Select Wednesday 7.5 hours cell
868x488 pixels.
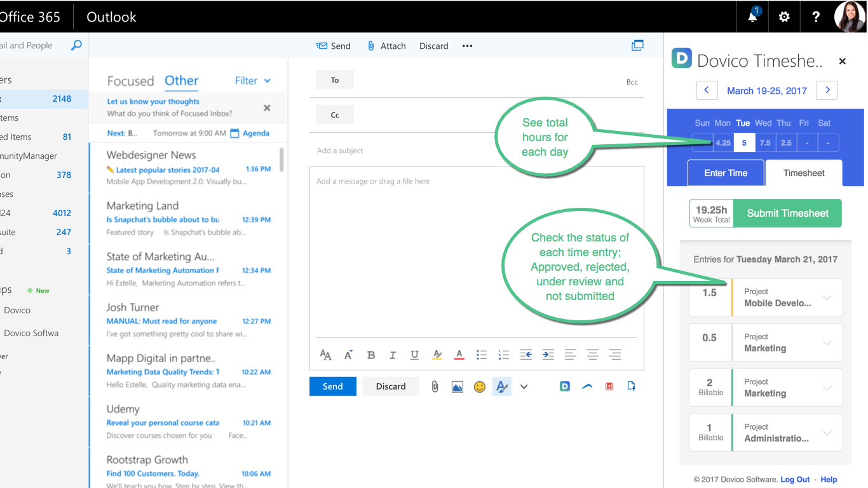[x=765, y=142]
